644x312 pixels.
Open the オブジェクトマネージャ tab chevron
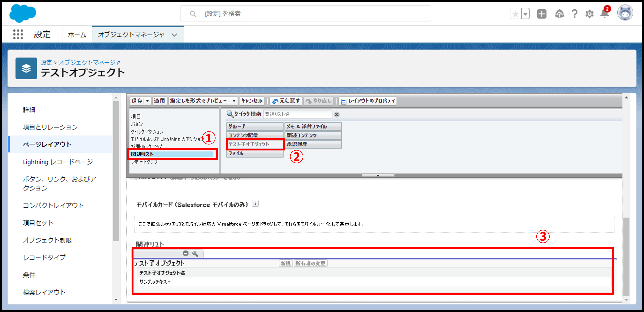click(174, 35)
